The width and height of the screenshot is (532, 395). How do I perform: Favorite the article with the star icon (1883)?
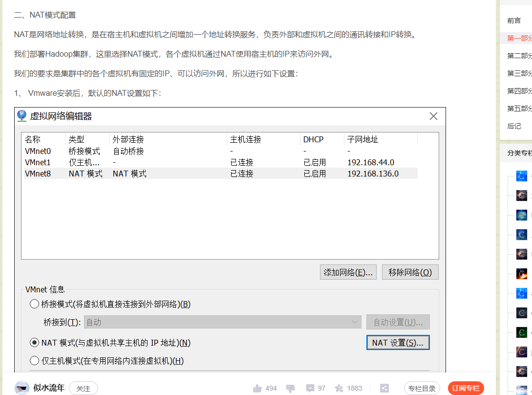pyautogui.click(x=339, y=388)
